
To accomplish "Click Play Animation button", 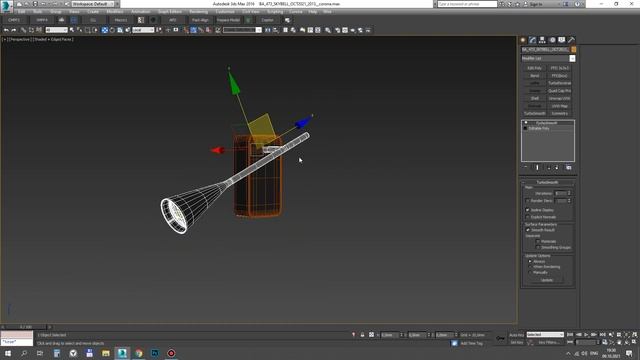I will [x=586, y=335].
